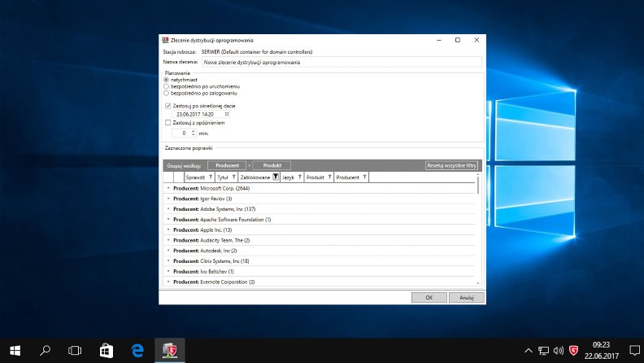Open filter for the Sprawdź column
The image size is (644, 363).
tap(211, 177)
